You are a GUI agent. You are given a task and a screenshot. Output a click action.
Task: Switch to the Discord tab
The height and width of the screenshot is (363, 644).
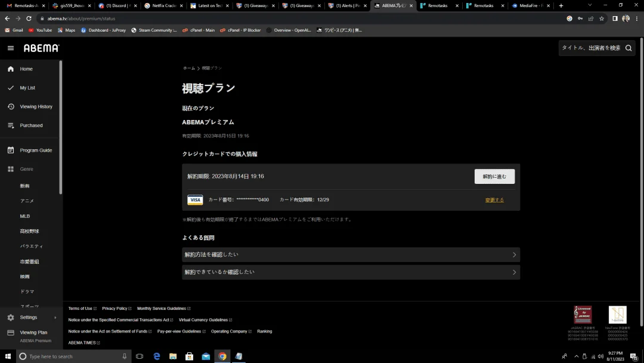click(x=118, y=6)
